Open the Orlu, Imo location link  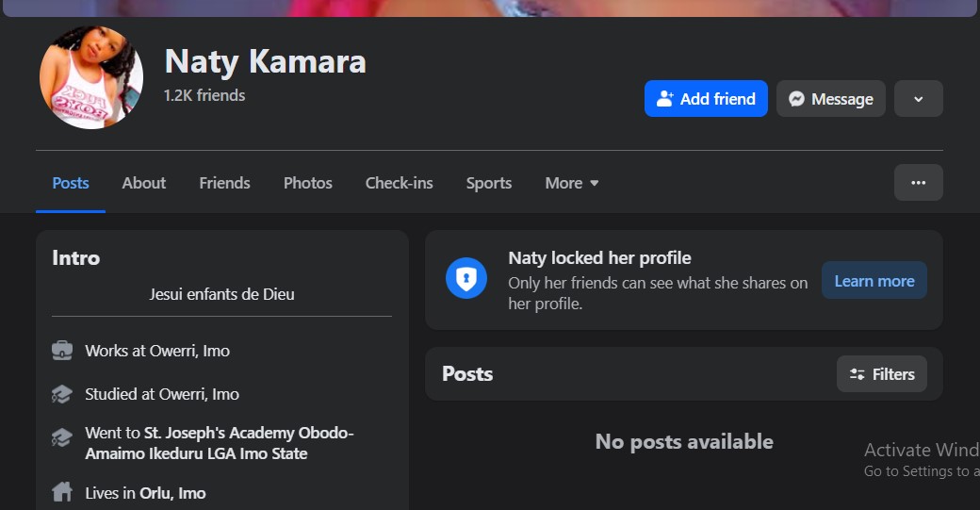click(171, 492)
